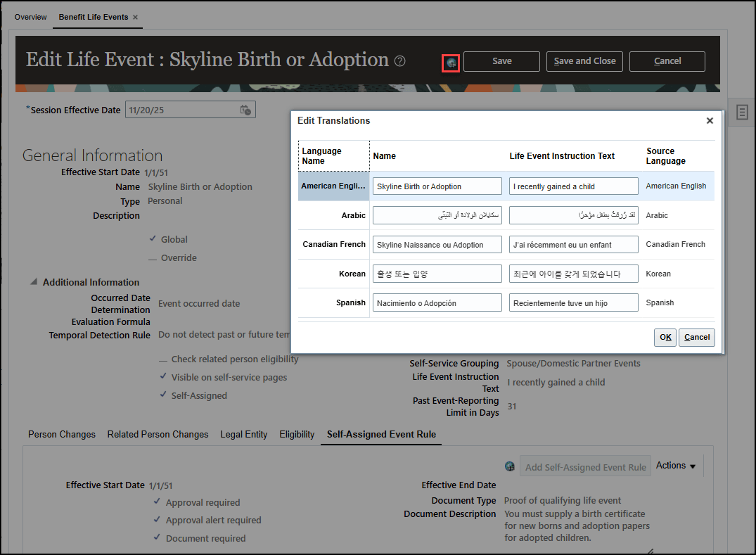The image size is (756, 555).
Task: Open the Person Changes tab
Action: (61, 435)
